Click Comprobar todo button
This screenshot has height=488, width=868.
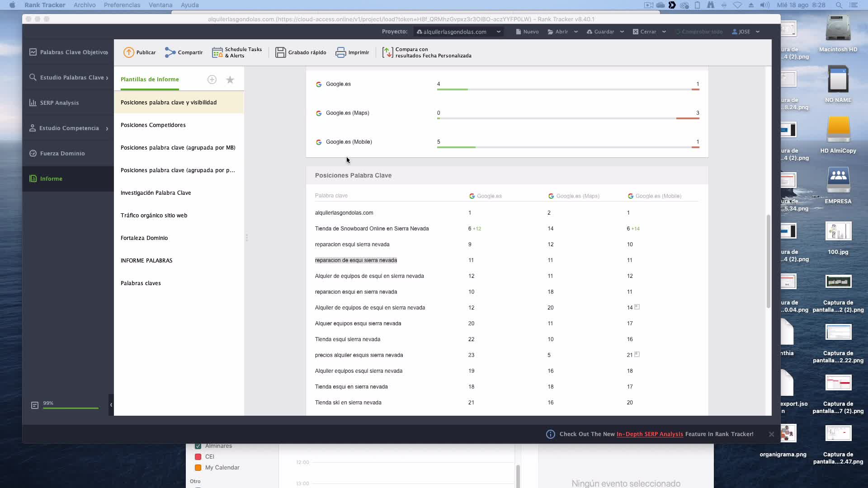(x=699, y=32)
